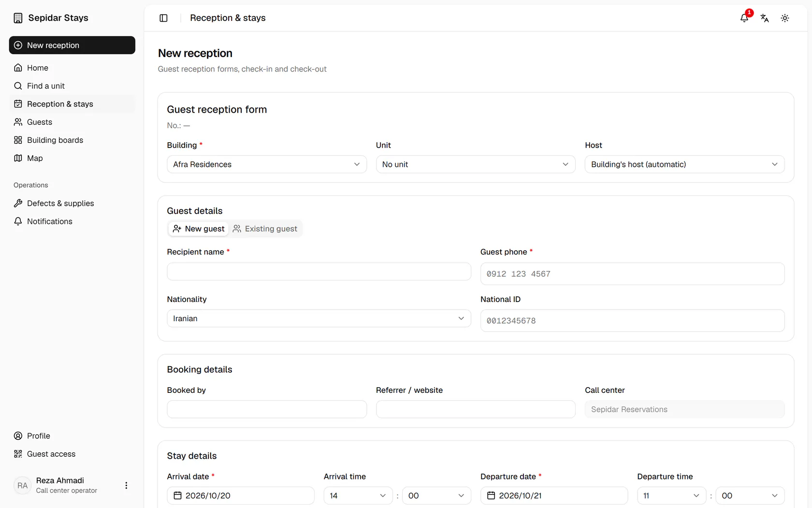Open Defects & supplies page link

tap(72, 203)
